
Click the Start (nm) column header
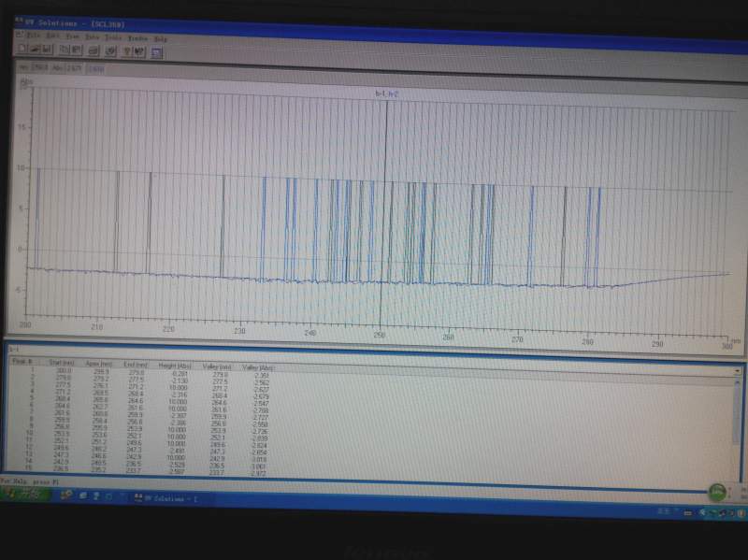[62, 363]
